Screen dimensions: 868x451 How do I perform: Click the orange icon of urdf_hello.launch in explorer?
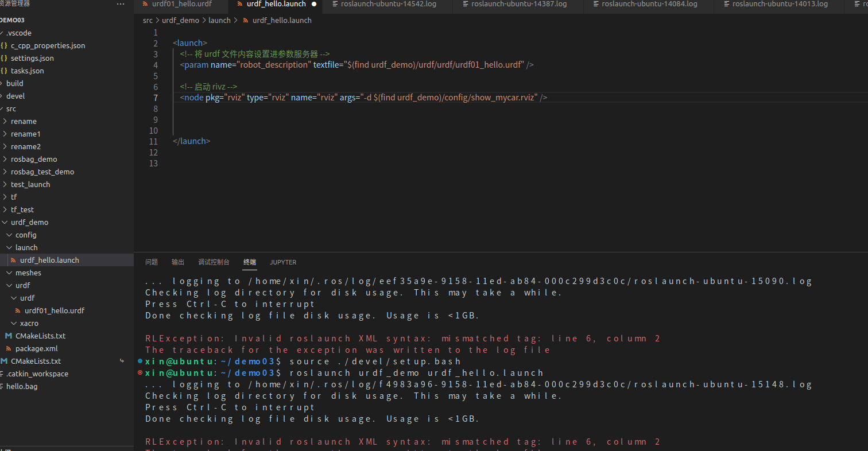click(x=14, y=260)
